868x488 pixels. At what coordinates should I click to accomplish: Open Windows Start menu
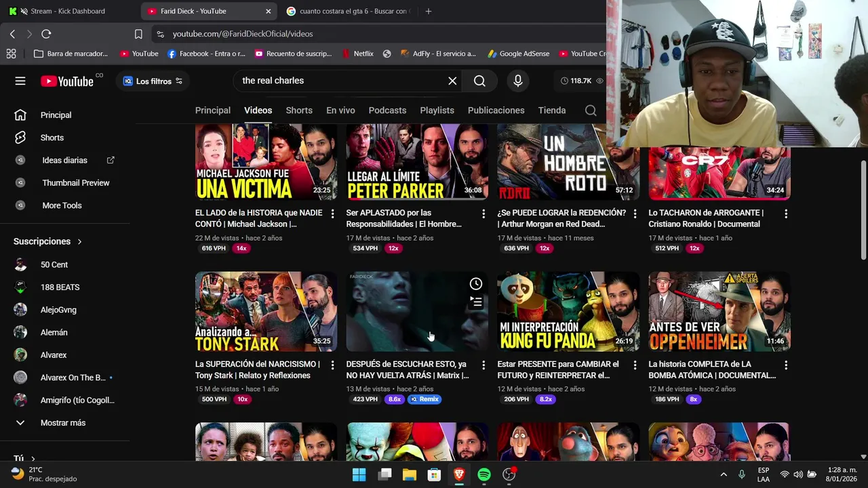click(359, 475)
